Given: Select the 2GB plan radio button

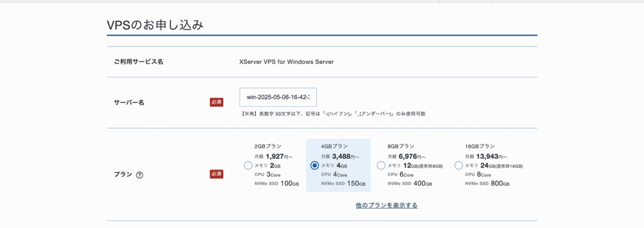Looking at the screenshot, I should (x=248, y=166).
